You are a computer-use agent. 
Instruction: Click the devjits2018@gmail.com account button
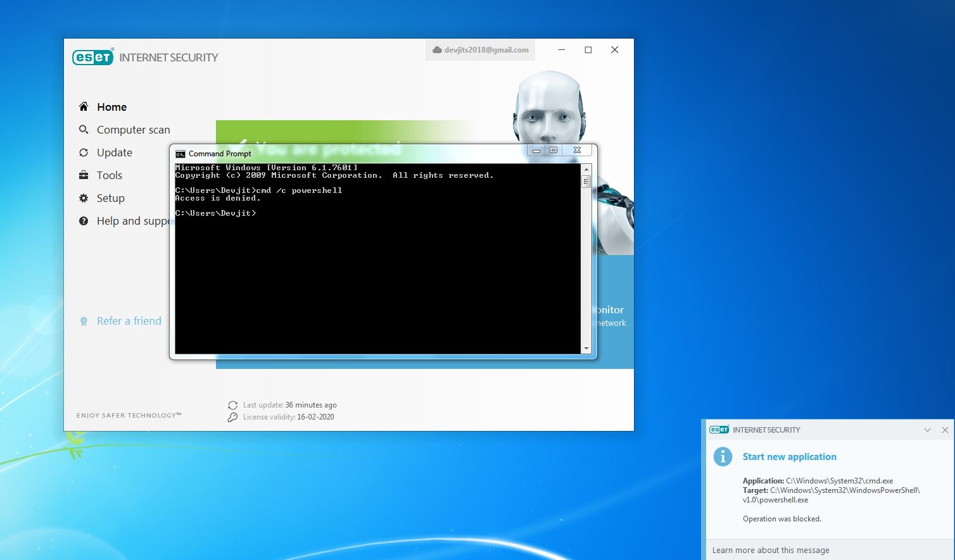pos(480,50)
